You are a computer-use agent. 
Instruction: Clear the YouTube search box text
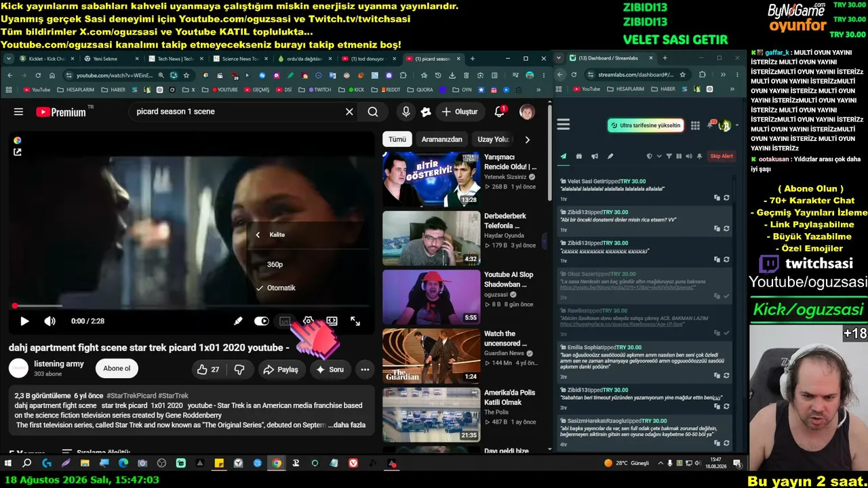tap(349, 112)
